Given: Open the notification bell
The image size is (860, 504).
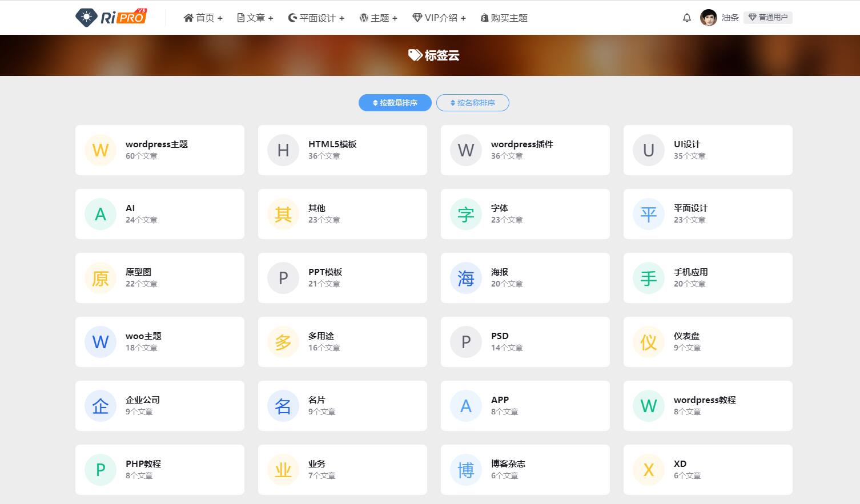Looking at the screenshot, I should click(x=687, y=18).
